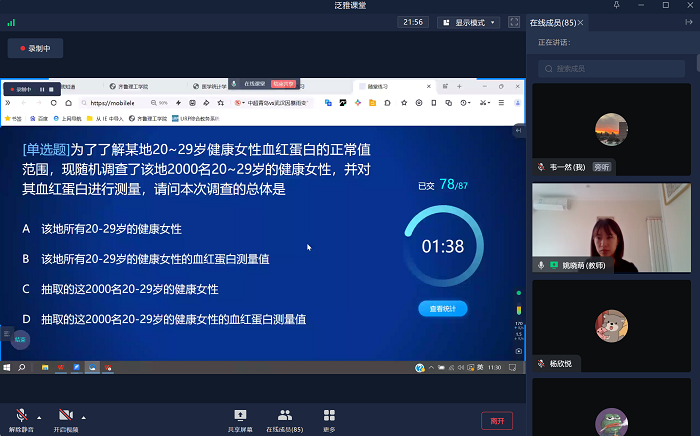Click the lightning bolt icon in shared browser

tap(178, 103)
